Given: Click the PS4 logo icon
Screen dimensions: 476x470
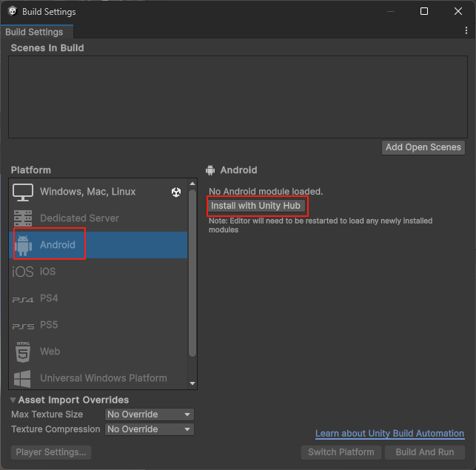Looking at the screenshot, I should (x=23, y=300).
